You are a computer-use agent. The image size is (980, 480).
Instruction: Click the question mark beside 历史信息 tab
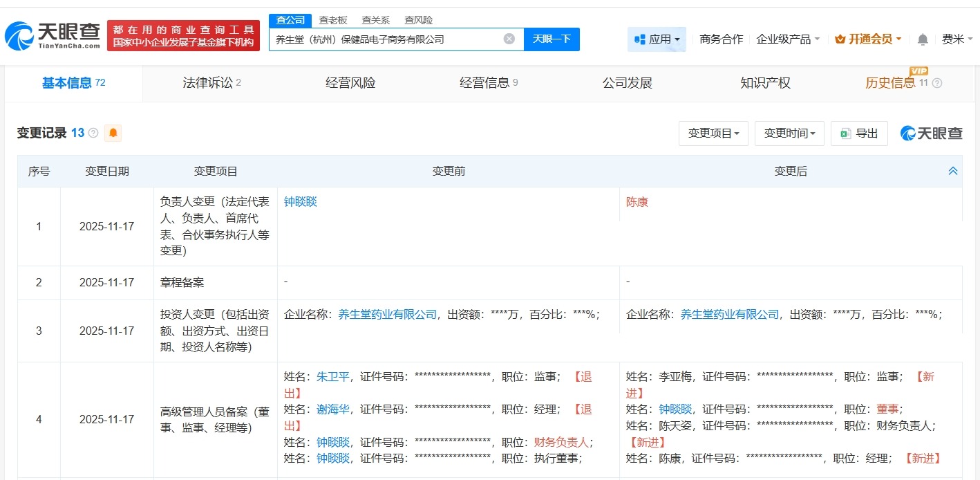[938, 82]
